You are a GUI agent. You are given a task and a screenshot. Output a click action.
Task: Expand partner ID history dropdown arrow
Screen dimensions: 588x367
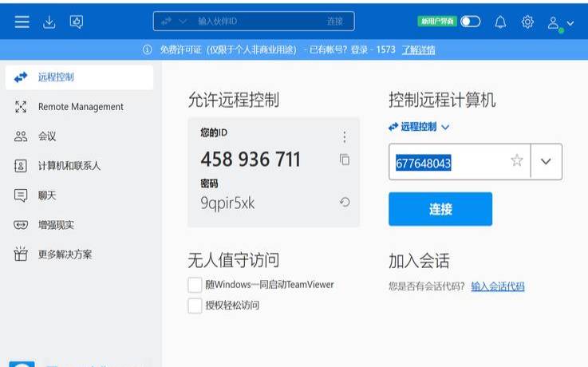546,161
